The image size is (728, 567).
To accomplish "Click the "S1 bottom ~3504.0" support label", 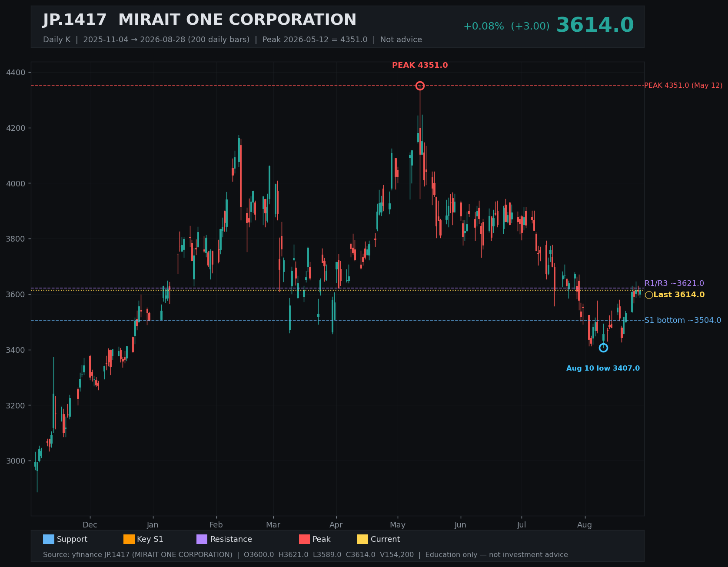I will pos(682,320).
